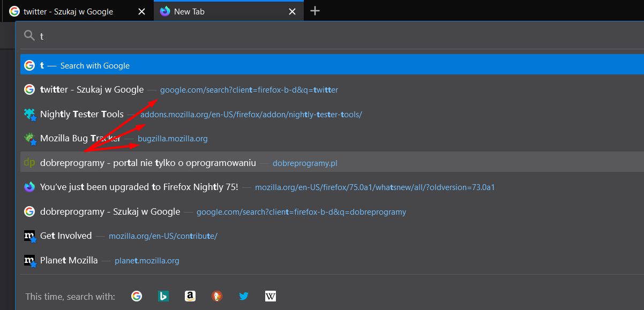The image size is (644, 310).
Task: Click the dobreprogramy dp favicon
Action: (29, 162)
